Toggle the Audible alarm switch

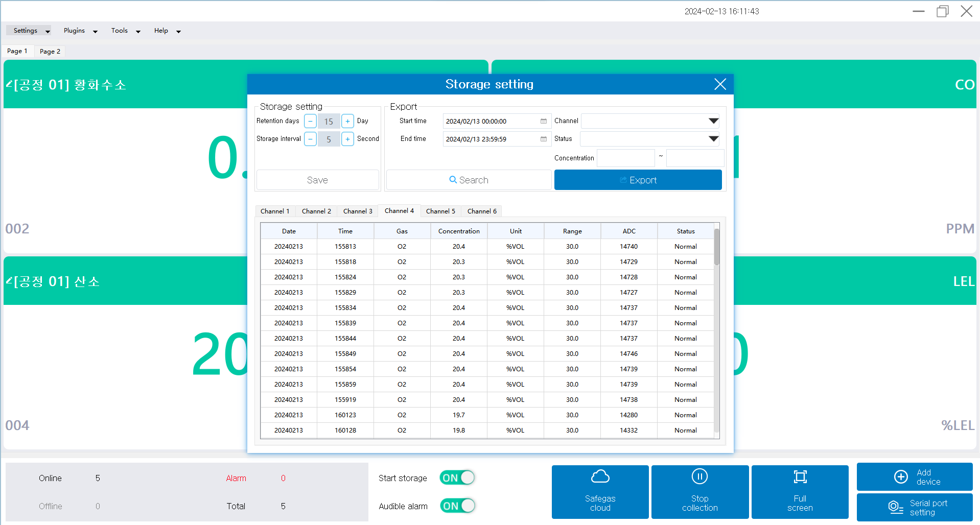(x=457, y=506)
